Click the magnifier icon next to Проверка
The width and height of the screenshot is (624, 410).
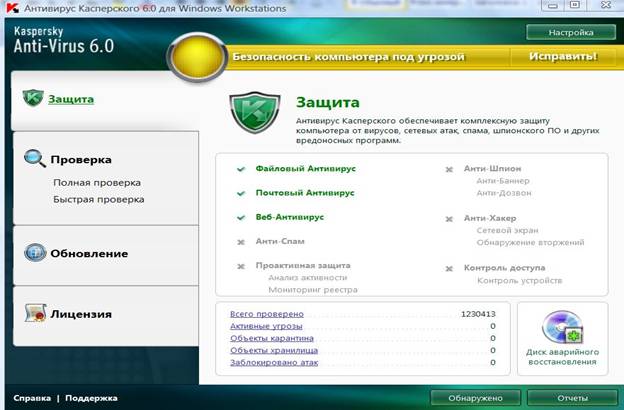point(35,158)
